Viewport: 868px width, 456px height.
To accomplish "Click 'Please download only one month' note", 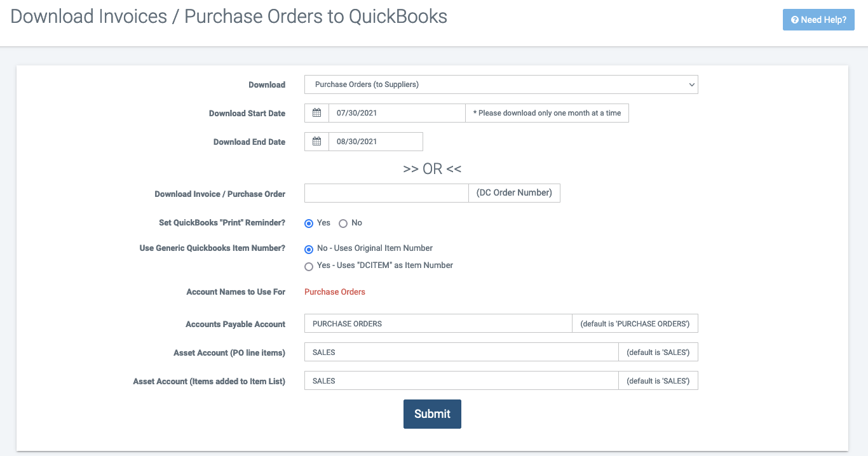I will (547, 113).
